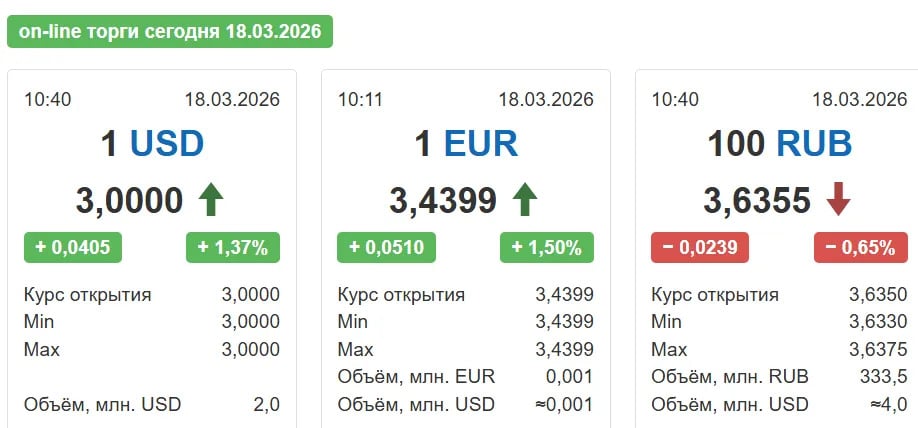Viewport: 918px width, 428px height.
Task: Open the USD currency link
Action: [167, 144]
